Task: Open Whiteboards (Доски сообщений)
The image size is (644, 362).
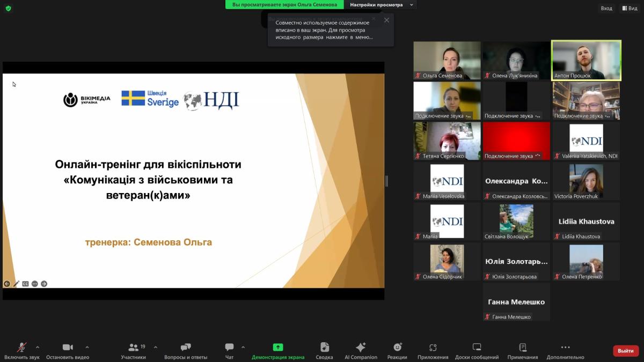Action: pyautogui.click(x=477, y=348)
